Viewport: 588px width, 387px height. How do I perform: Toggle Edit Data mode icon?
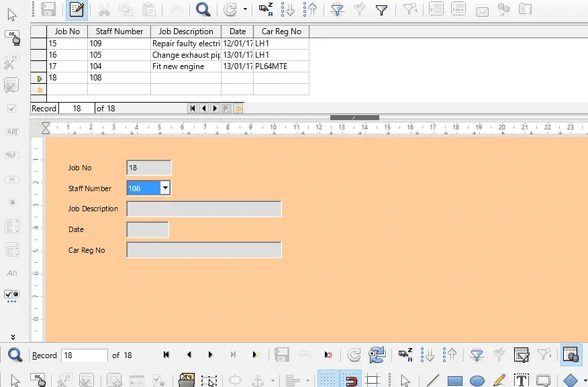click(x=77, y=9)
